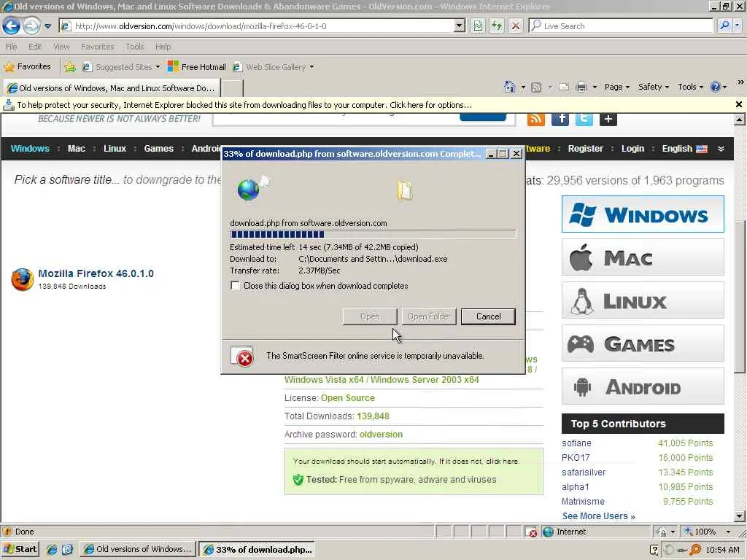
Task: Open search provider dropdown arrow
Action: [738, 26]
